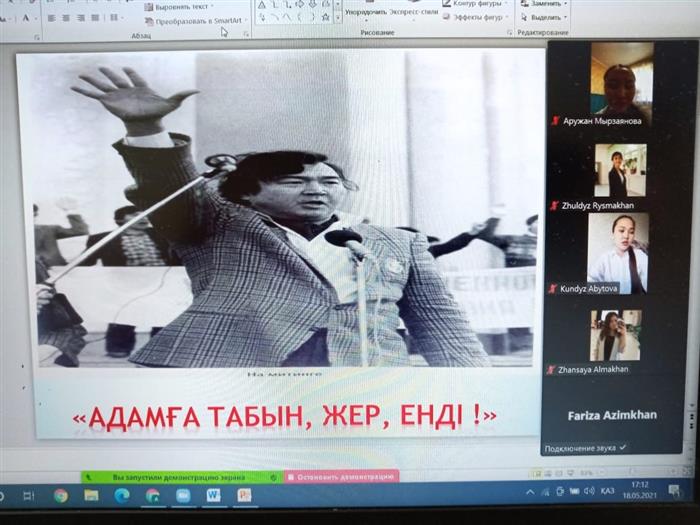Viewport: 700px width, 525px height.
Task: Switch to PowerPoint in the taskbar
Action: tap(245, 495)
